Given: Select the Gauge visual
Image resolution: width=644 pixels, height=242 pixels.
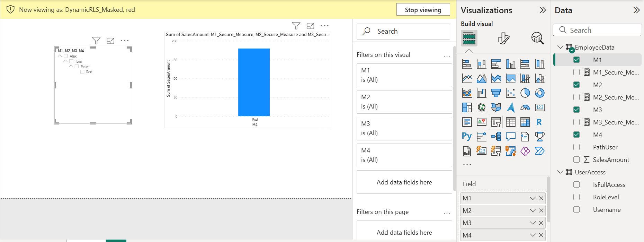Looking at the screenshot, I should point(525,107).
